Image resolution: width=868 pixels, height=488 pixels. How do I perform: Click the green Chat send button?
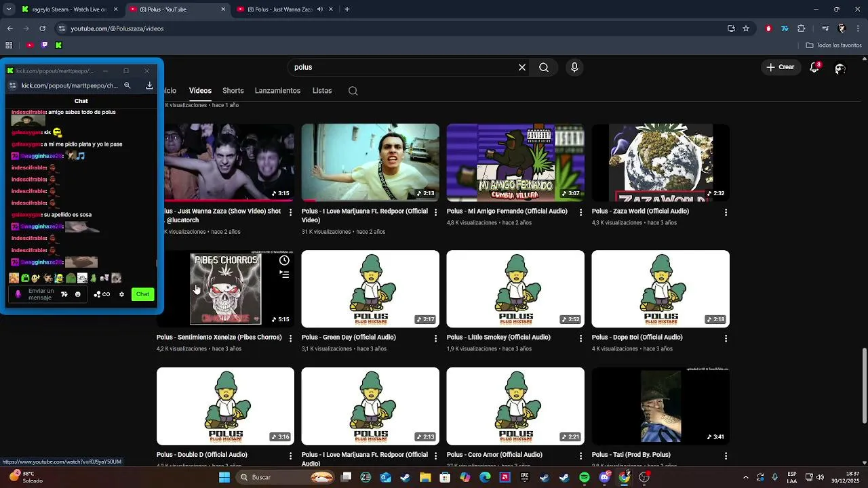[142, 294]
